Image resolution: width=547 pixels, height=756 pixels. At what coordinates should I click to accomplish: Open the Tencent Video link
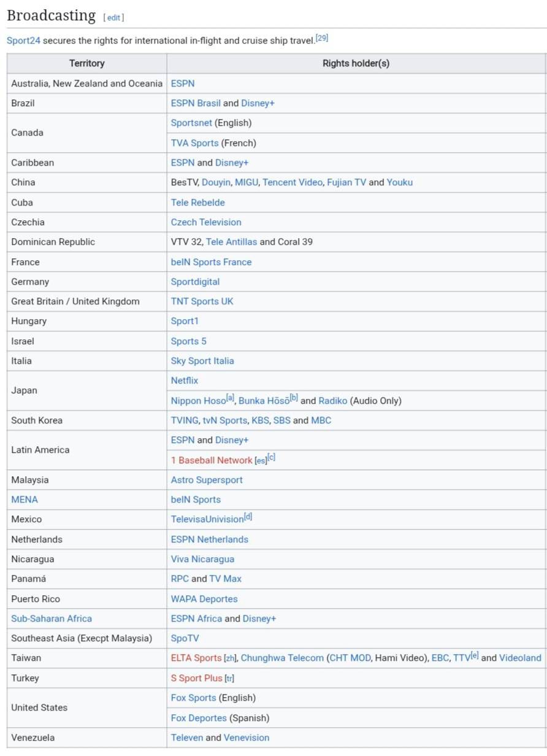292,182
